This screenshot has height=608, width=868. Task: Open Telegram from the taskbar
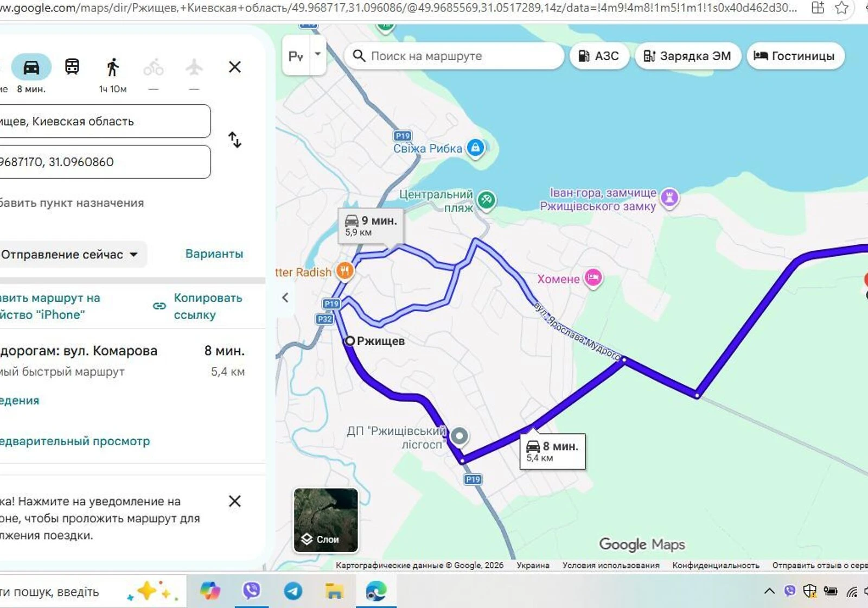(x=293, y=591)
